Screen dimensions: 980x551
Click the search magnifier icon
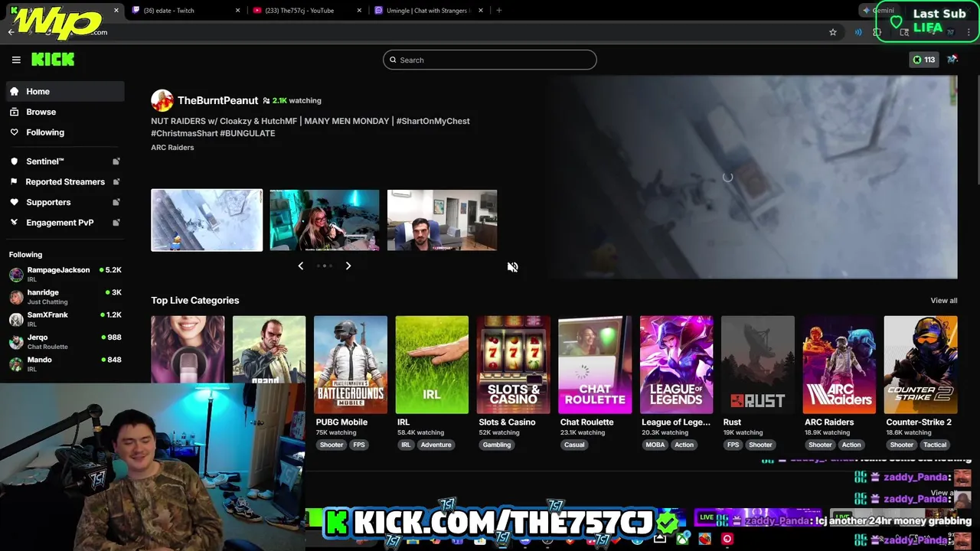[394, 60]
